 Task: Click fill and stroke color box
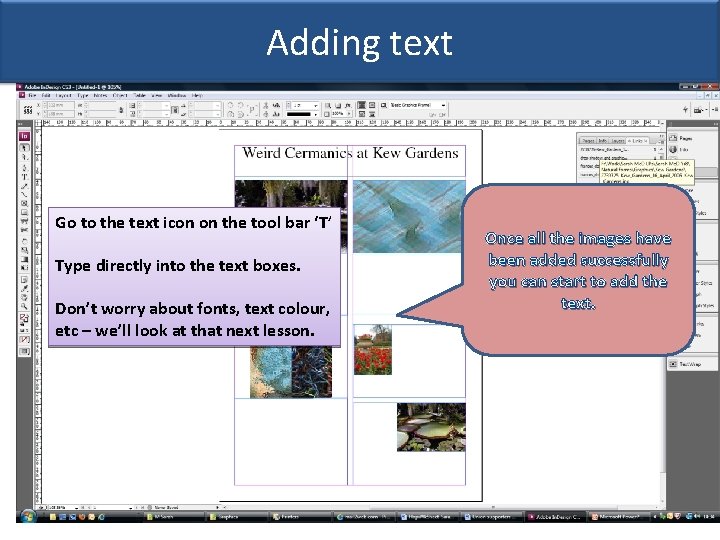click(x=24, y=318)
